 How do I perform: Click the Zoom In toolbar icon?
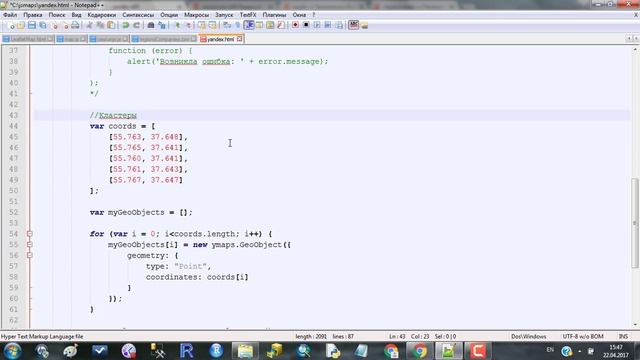click(x=177, y=25)
